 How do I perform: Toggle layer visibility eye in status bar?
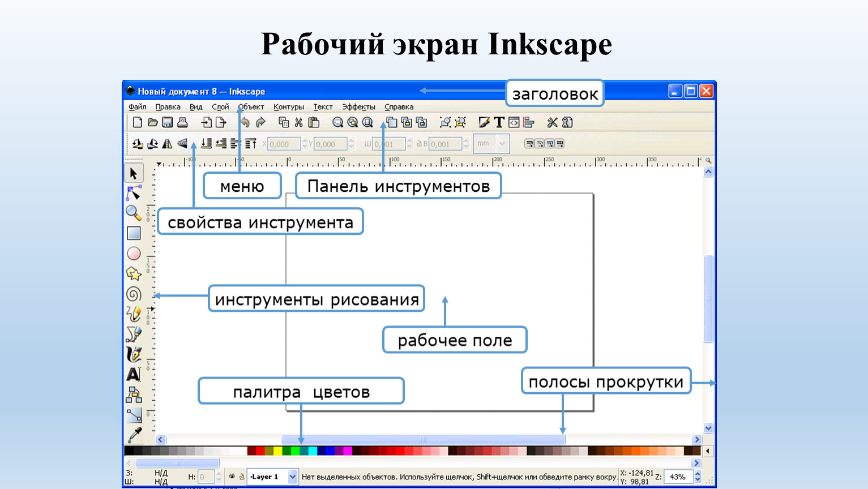point(232,477)
